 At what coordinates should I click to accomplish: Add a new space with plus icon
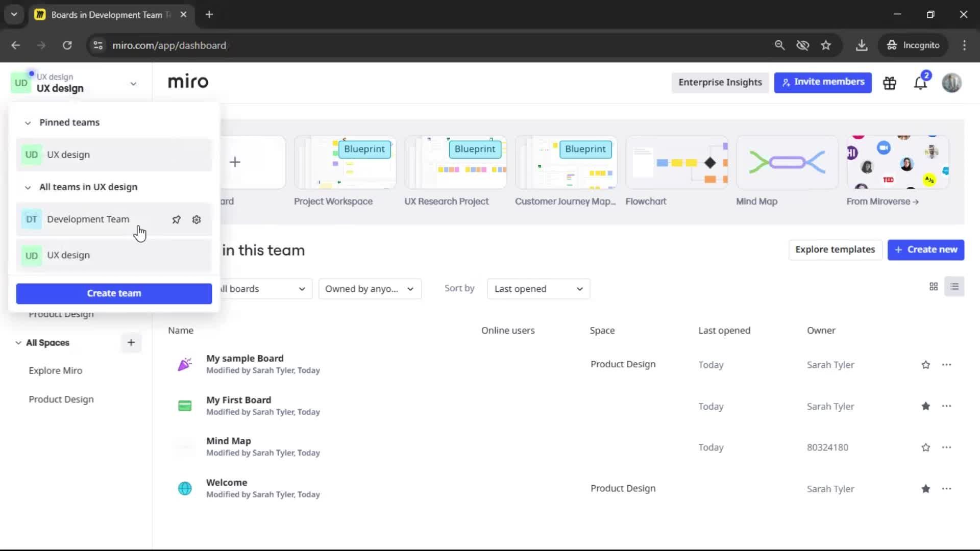tap(131, 342)
